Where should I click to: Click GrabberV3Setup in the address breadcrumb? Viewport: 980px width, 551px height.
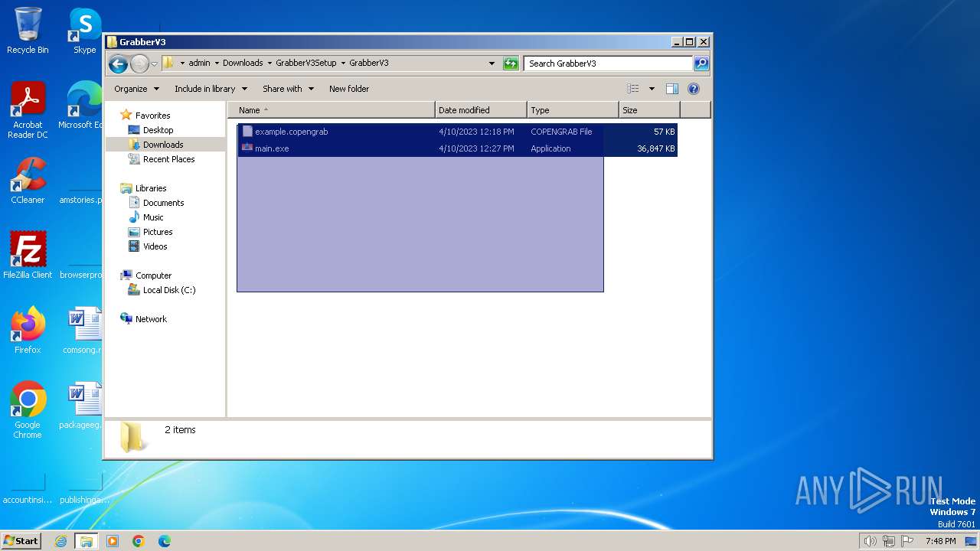coord(305,64)
